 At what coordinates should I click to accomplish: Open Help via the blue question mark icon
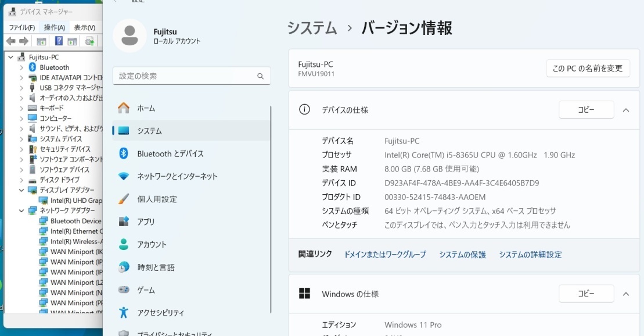pos(59,41)
